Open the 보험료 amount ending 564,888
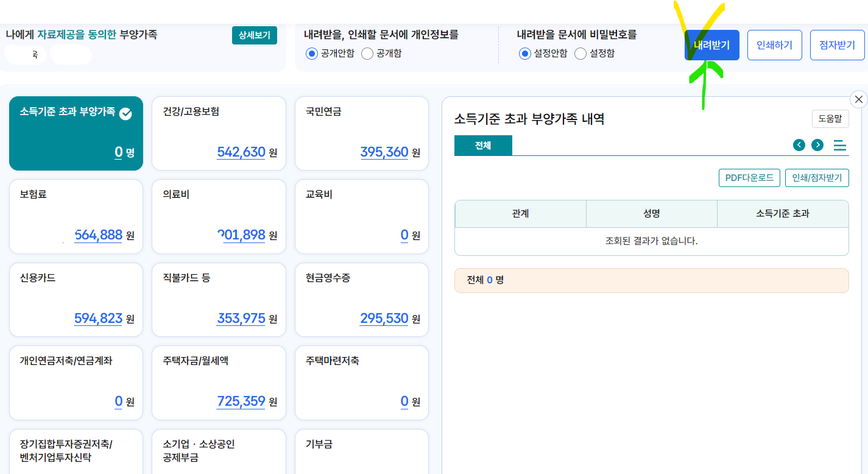The width and height of the screenshot is (868, 474). tap(98, 235)
